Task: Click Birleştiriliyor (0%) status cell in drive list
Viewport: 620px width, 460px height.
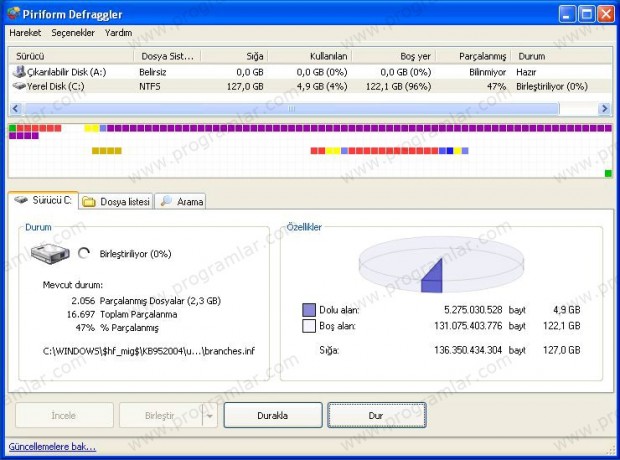Action: tap(552, 86)
